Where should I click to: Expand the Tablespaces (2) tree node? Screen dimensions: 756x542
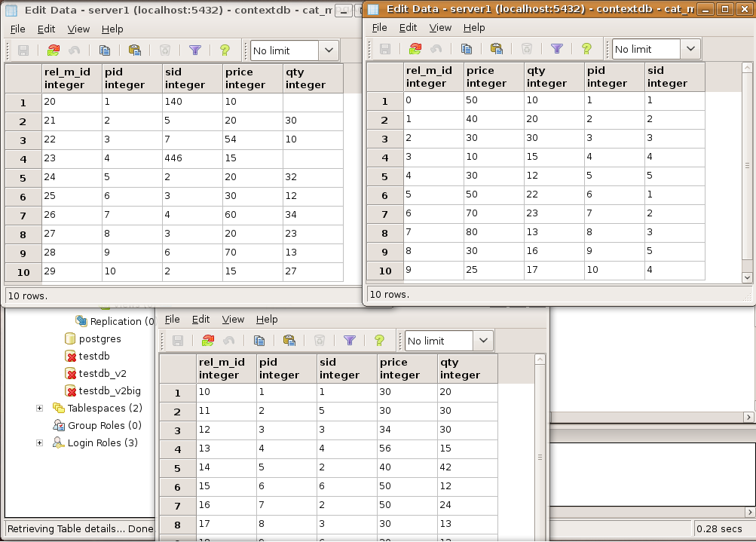pyautogui.click(x=39, y=409)
